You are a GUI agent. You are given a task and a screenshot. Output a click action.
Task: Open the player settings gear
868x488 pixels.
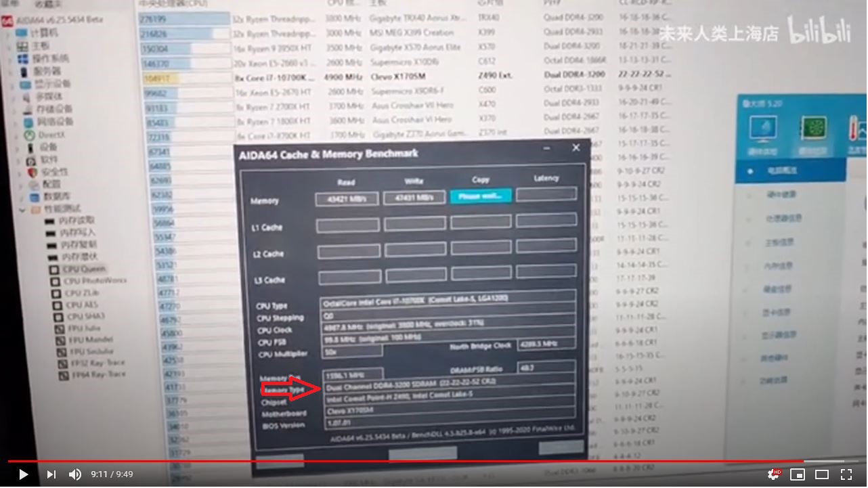(x=773, y=474)
